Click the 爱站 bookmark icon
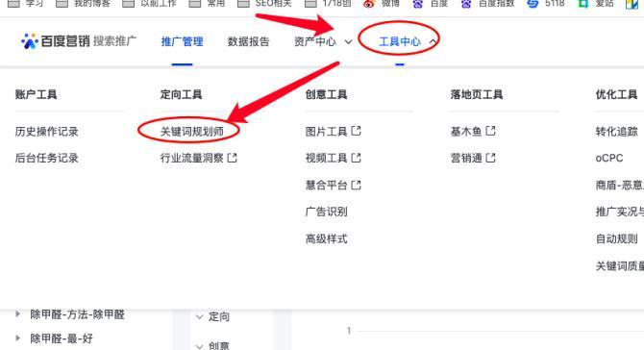This screenshot has width=644, height=350. pos(582,4)
